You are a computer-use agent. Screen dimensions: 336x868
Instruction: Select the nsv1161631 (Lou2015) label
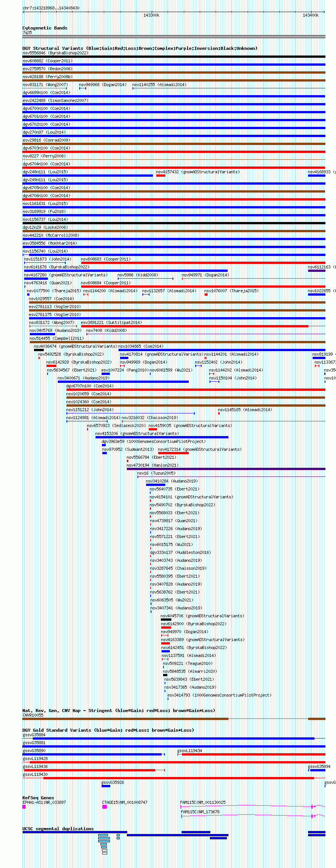[45, 204]
